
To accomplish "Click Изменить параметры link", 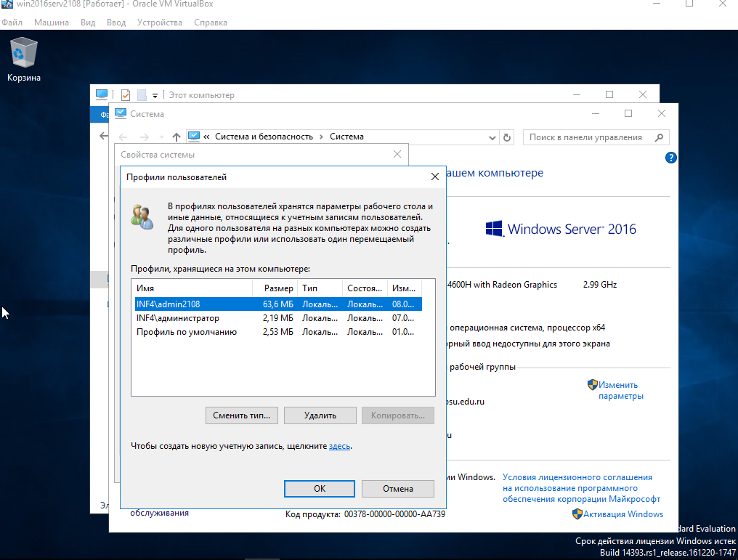I will [620, 390].
